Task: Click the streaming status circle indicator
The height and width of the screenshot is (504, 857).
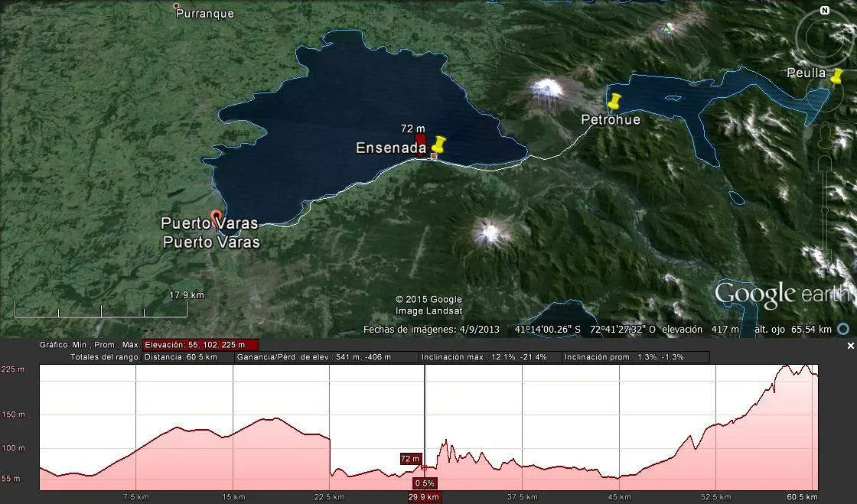Action: (x=842, y=330)
